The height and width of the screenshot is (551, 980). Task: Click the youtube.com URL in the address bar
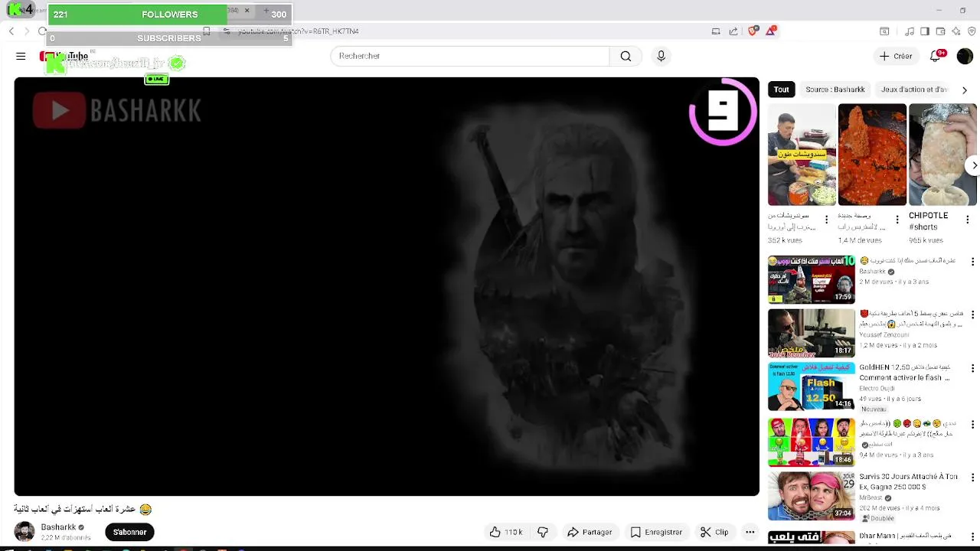click(298, 31)
